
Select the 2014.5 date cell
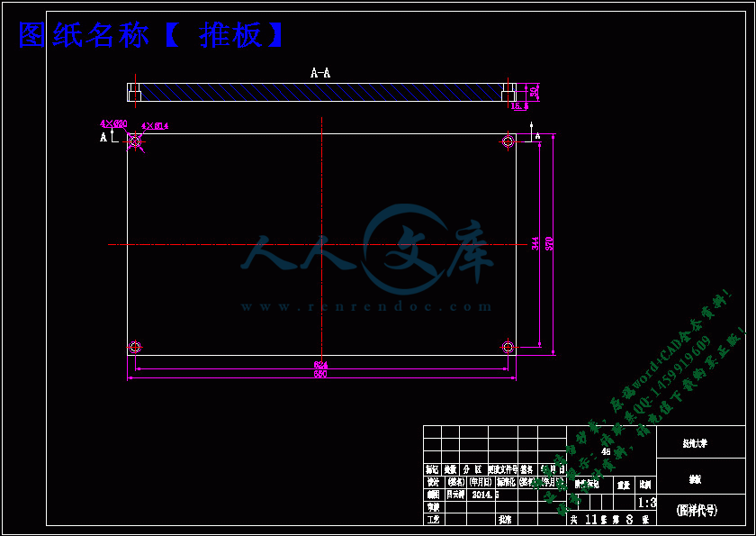coord(485,495)
